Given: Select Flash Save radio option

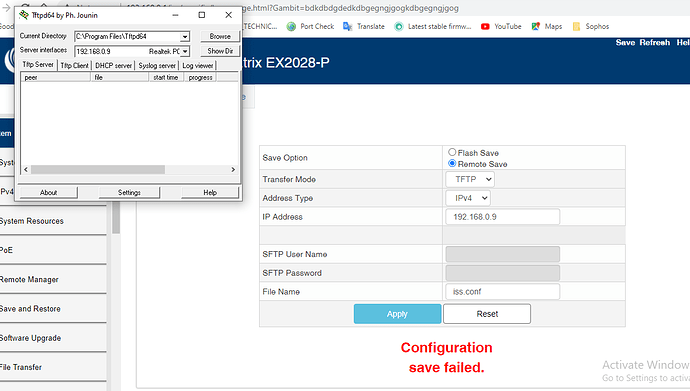Looking at the screenshot, I should [x=452, y=152].
